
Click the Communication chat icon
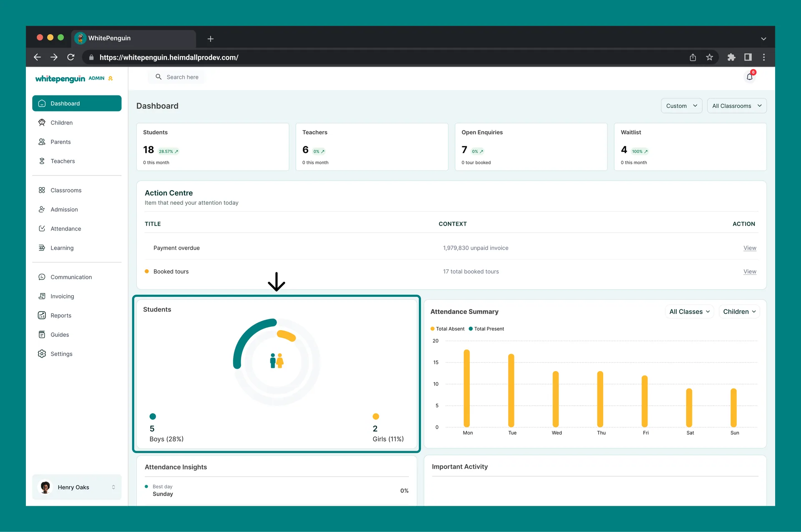[x=42, y=277]
